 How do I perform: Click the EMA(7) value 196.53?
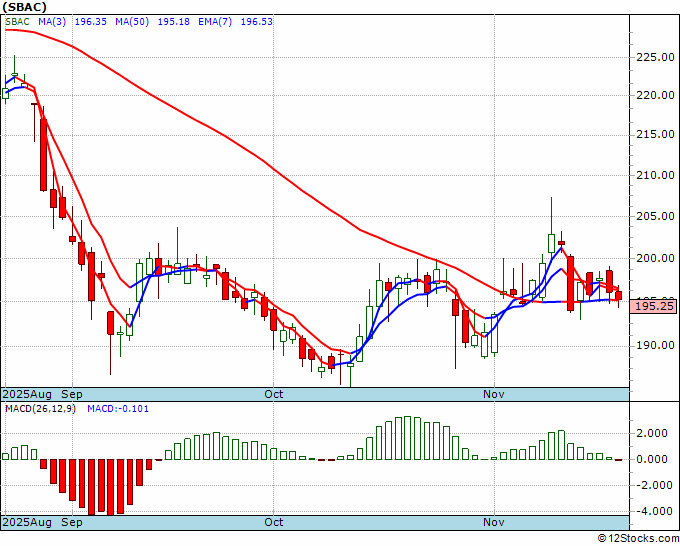[x=257, y=22]
